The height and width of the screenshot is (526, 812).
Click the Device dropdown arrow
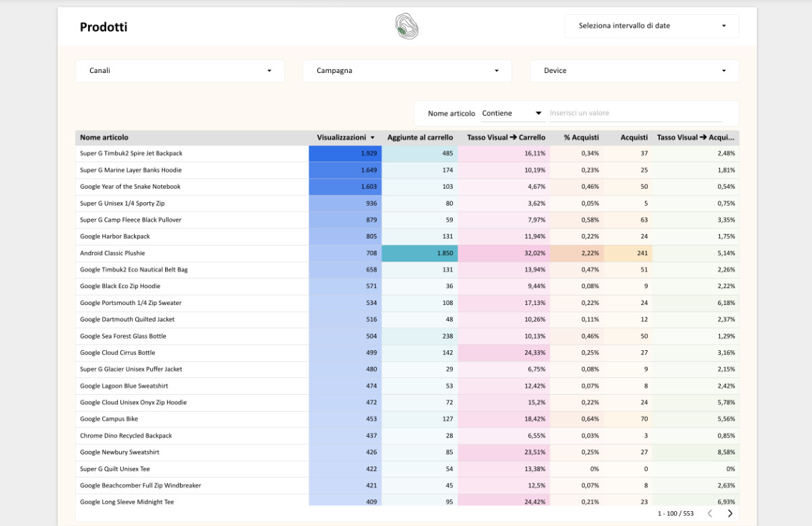[724, 70]
